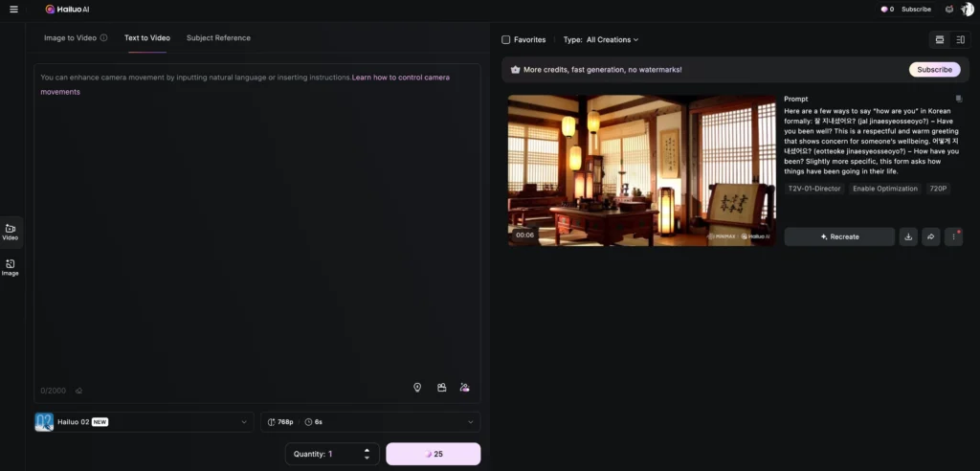Select Video mode in left sidebar
The image size is (980, 471).
tap(11, 232)
